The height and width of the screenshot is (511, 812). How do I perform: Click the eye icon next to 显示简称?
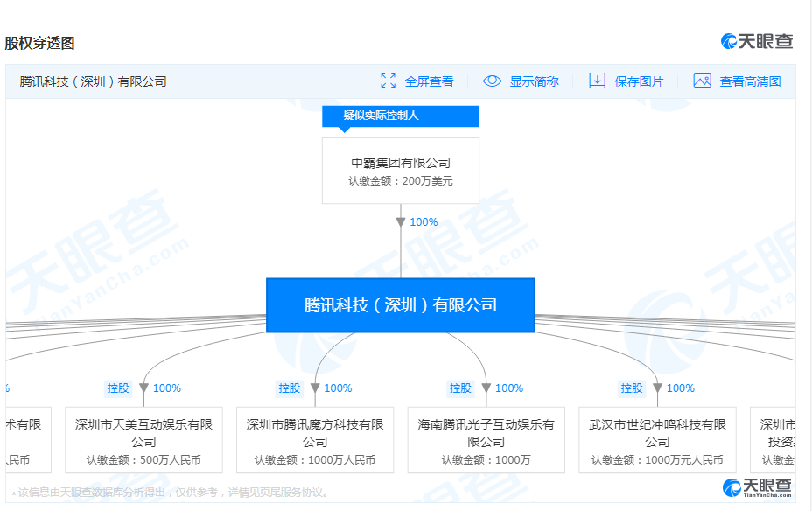492,80
